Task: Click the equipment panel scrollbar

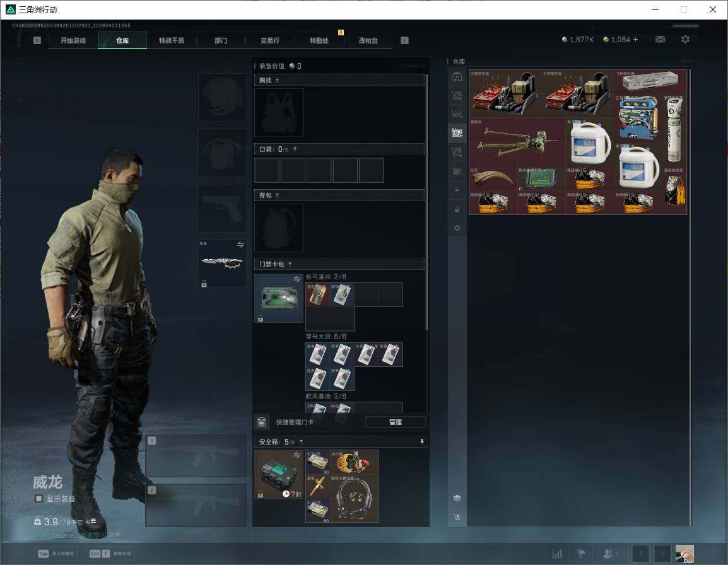Action: pos(426,202)
